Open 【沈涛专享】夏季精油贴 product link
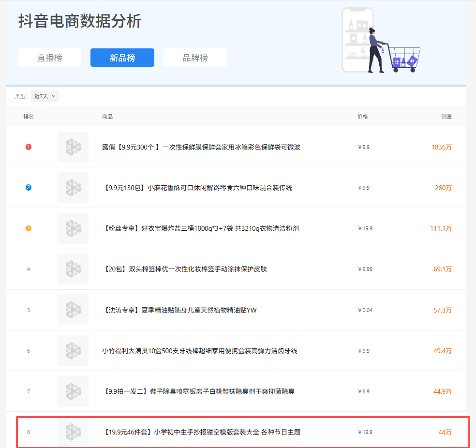This screenshot has height=448, width=476. (180, 310)
